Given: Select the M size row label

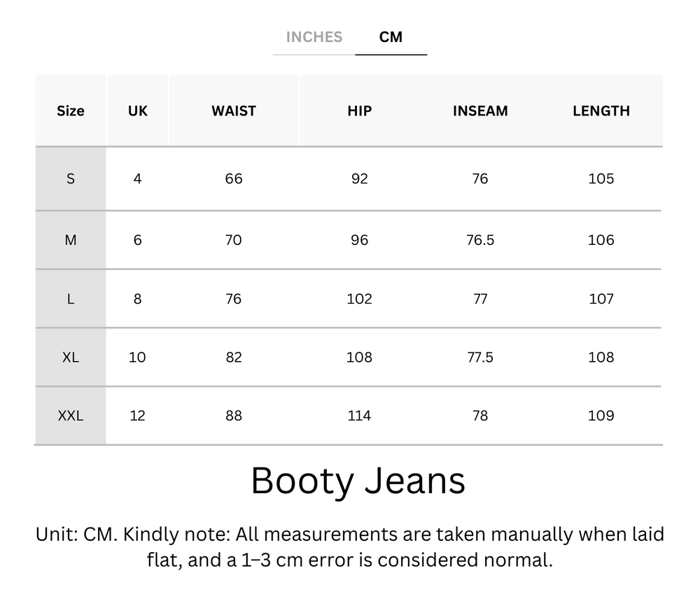Looking at the screenshot, I should [x=70, y=239].
